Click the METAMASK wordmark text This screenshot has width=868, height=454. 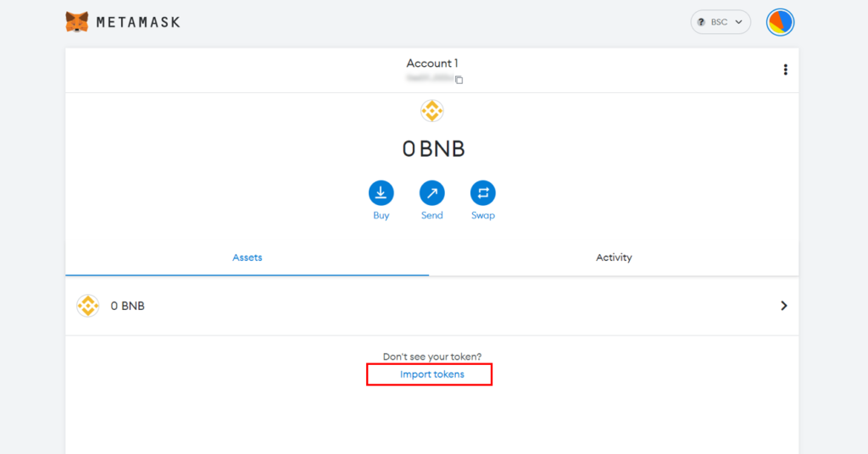[138, 23]
